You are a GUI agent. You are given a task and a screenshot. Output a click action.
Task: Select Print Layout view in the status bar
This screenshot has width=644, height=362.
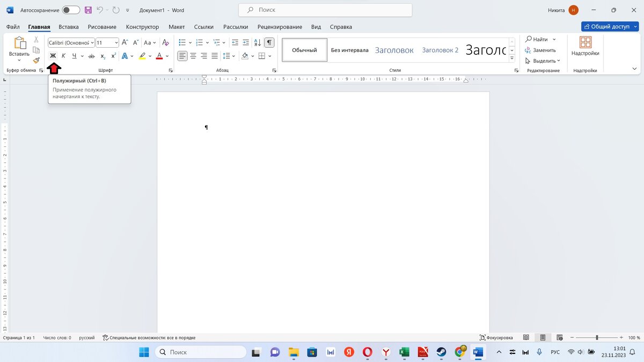click(543, 338)
